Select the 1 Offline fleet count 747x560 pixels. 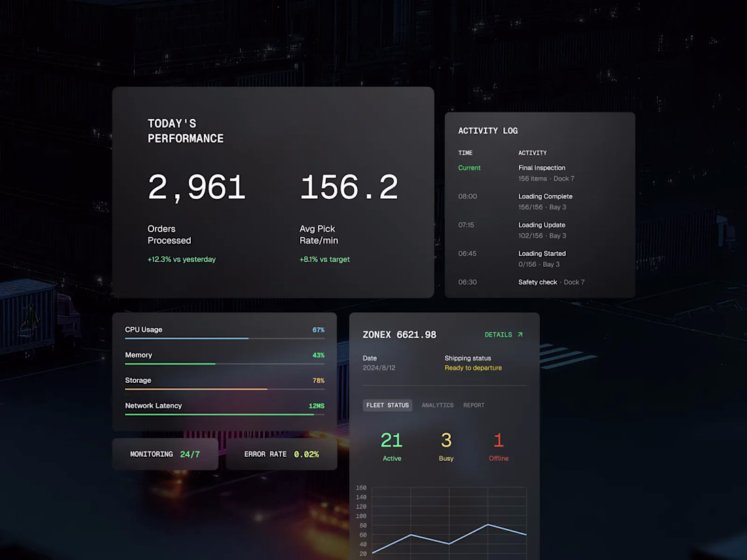(498, 446)
